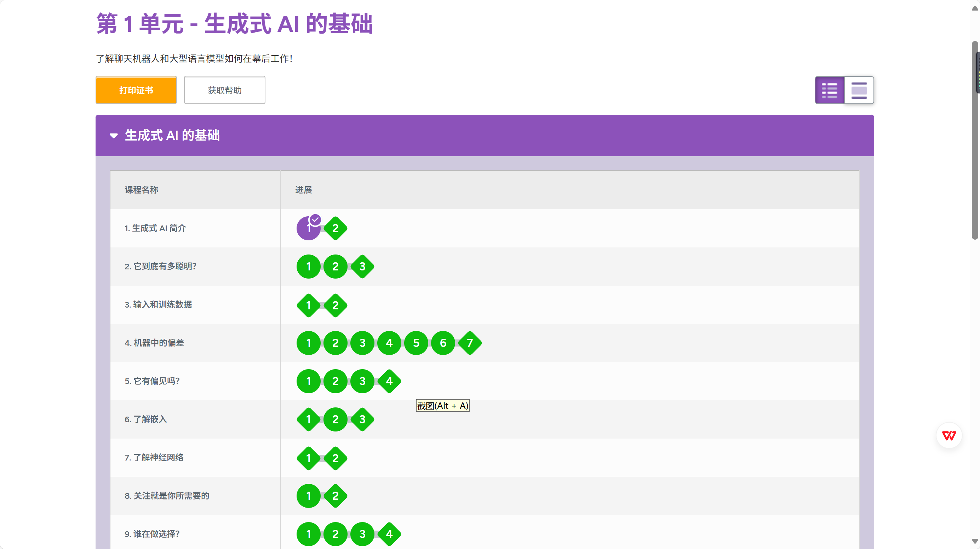
Task: Open diamond level 2 in 生成式 AI 简介 row
Action: click(x=336, y=228)
